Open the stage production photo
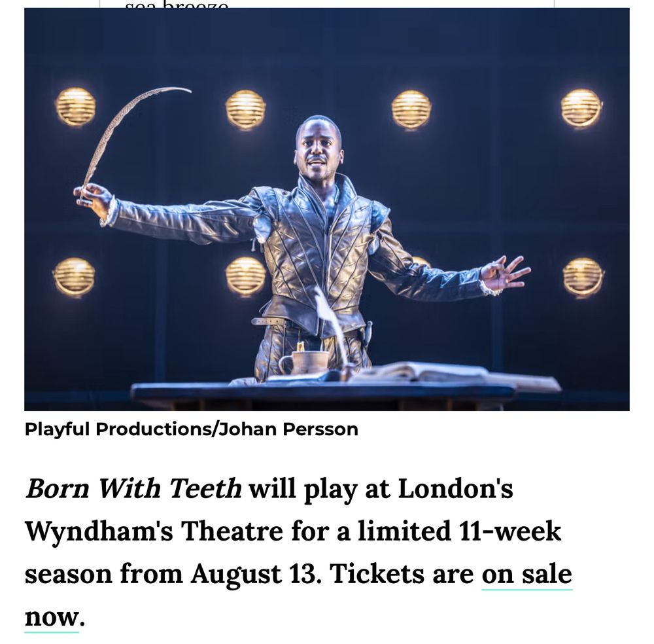 click(x=326, y=209)
